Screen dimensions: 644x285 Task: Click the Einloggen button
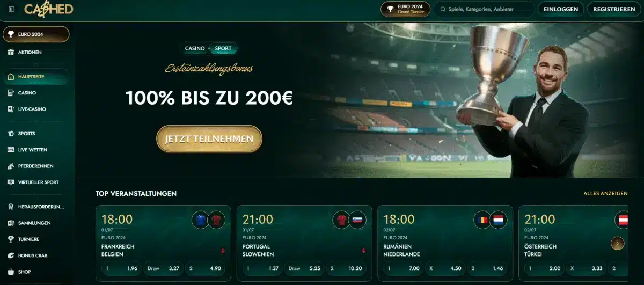coord(561,9)
